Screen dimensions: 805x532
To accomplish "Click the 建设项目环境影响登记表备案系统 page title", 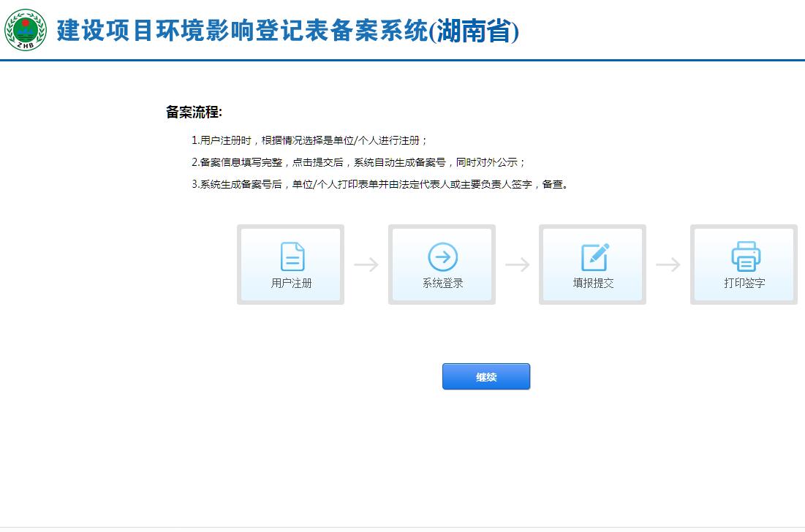I will coord(241,31).
